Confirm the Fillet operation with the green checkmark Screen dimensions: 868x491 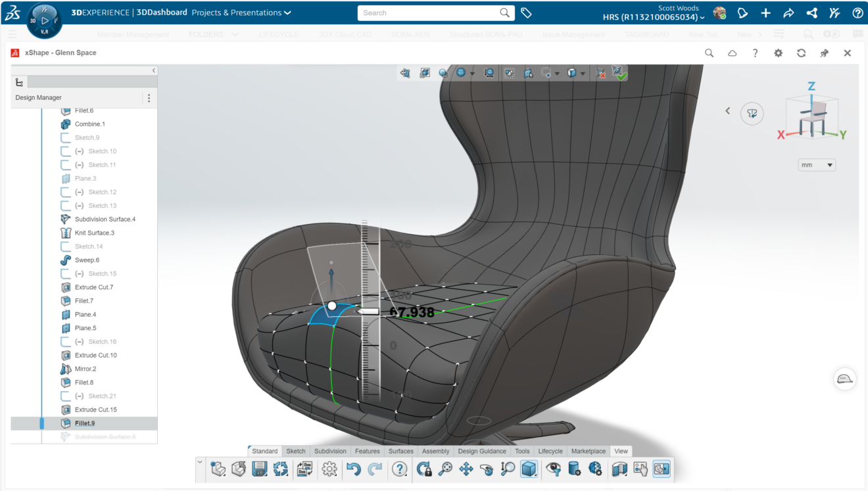[620, 73]
